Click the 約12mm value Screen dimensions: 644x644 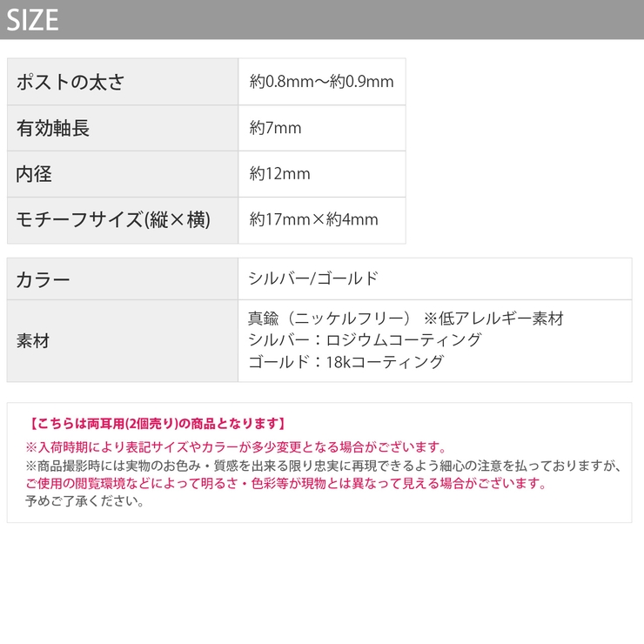pyautogui.click(x=279, y=174)
